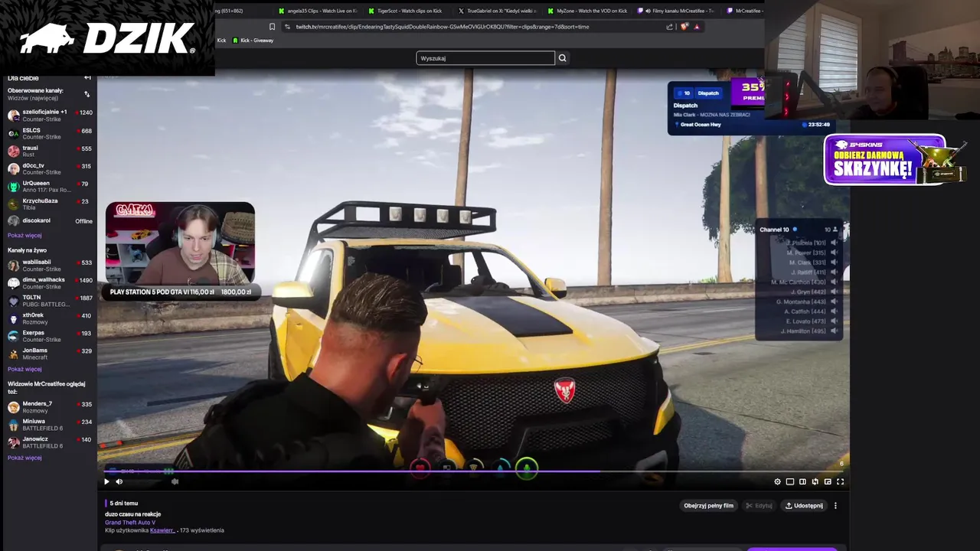Viewport: 980px width, 551px height.
Task: Open the Grand Theft Auto V category link
Action: (130, 522)
